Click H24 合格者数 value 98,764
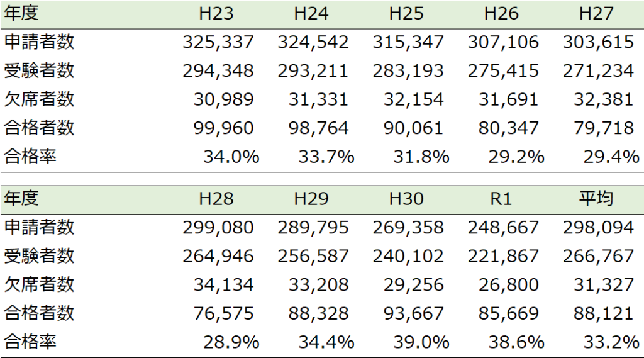Image resolution: width=644 pixels, height=358 pixels. click(319, 128)
